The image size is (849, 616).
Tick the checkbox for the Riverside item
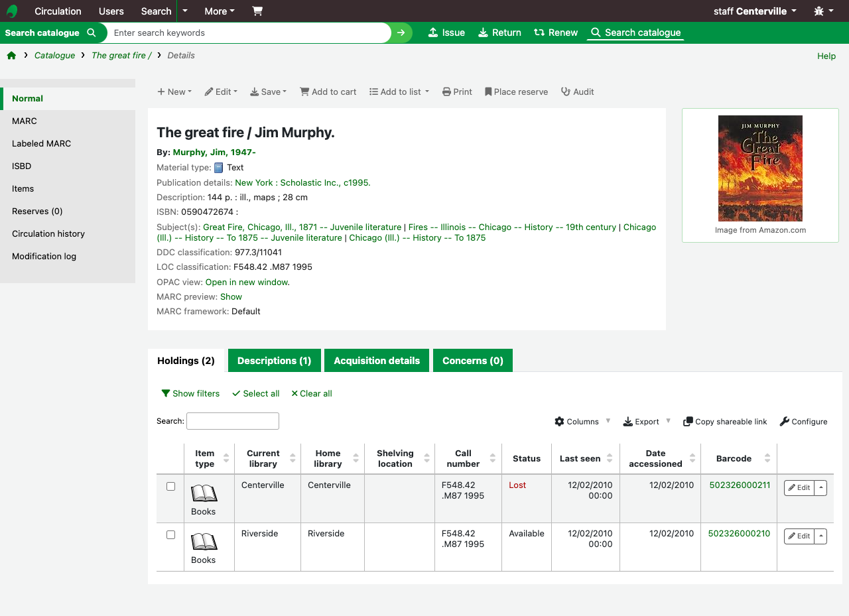click(x=170, y=534)
